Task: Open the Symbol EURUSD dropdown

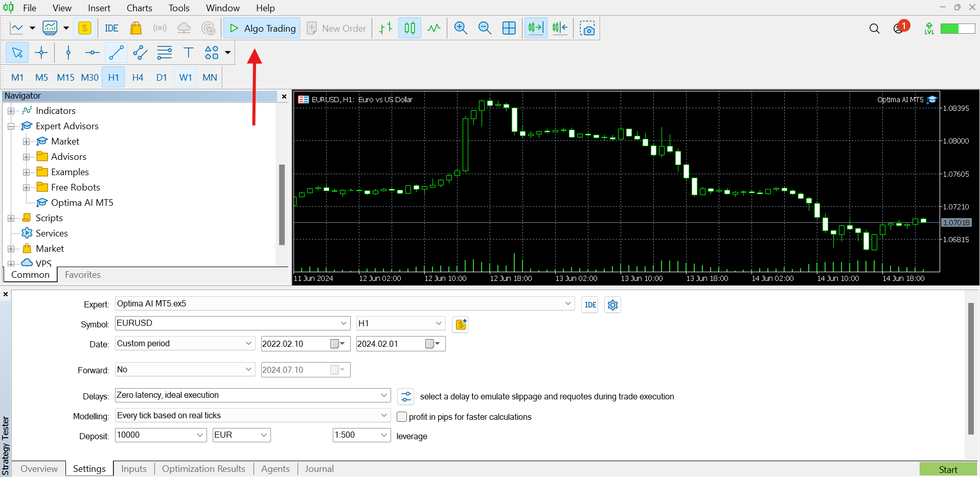Action: tap(344, 323)
